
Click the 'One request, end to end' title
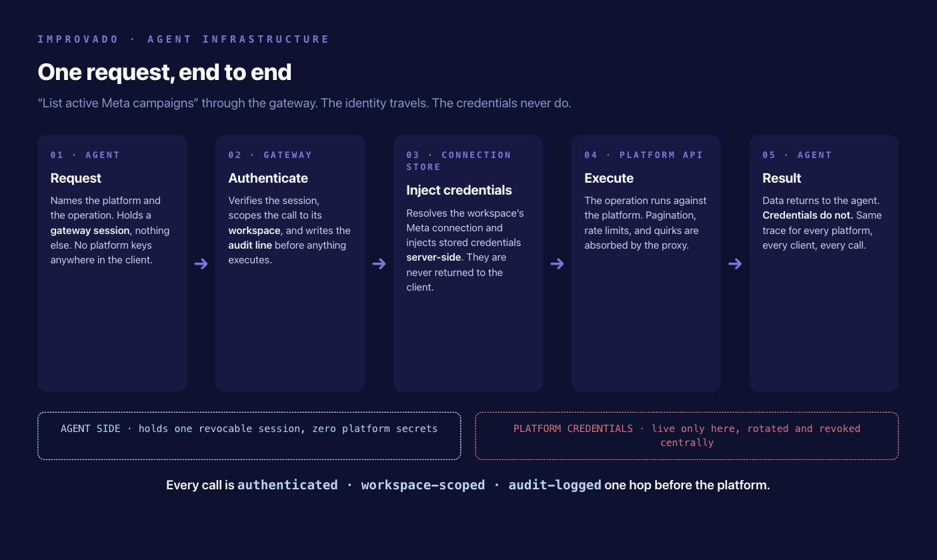click(165, 72)
